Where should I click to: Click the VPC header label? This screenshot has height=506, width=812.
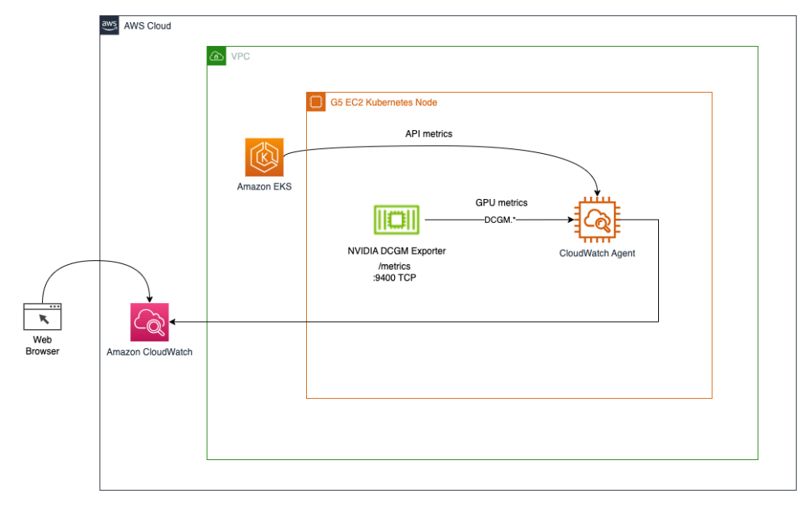[241, 56]
